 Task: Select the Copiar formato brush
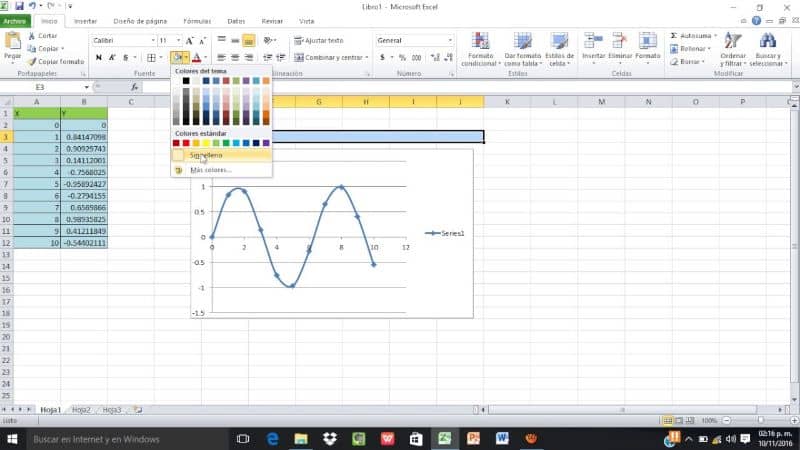coord(32,61)
